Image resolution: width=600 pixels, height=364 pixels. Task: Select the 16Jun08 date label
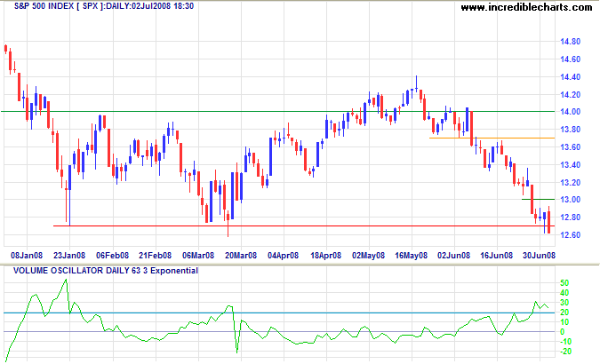tap(497, 256)
